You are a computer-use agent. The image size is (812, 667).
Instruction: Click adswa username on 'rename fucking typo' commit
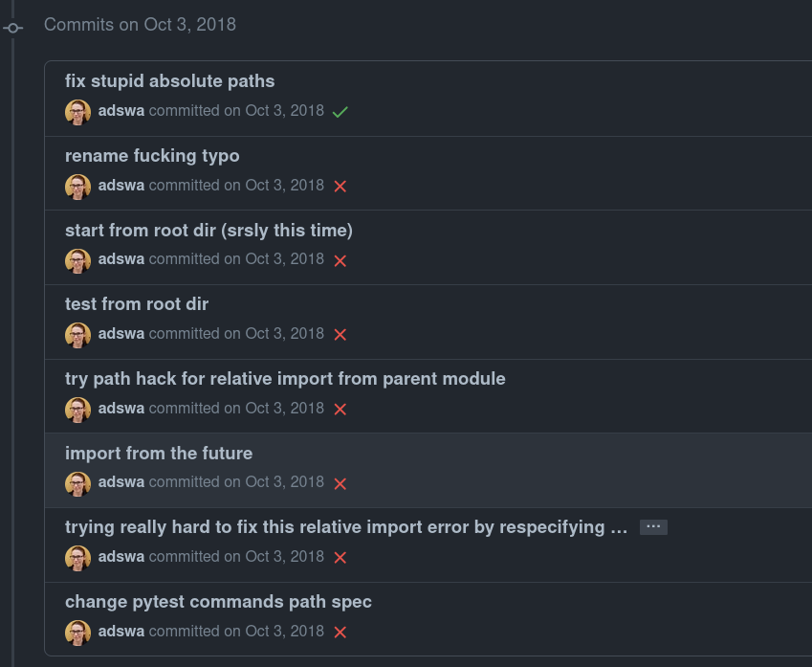point(121,186)
